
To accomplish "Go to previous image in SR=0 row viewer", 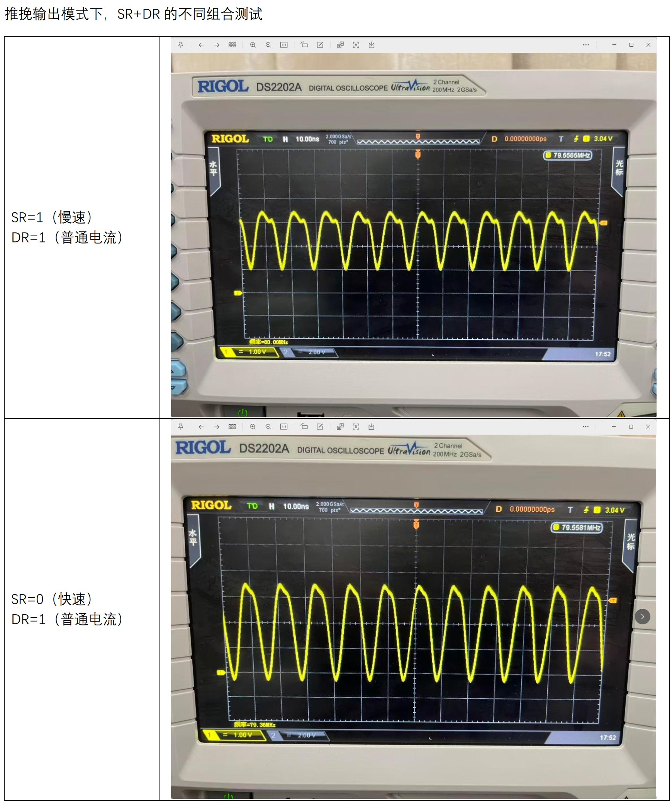I will pyautogui.click(x=201, y=427).
